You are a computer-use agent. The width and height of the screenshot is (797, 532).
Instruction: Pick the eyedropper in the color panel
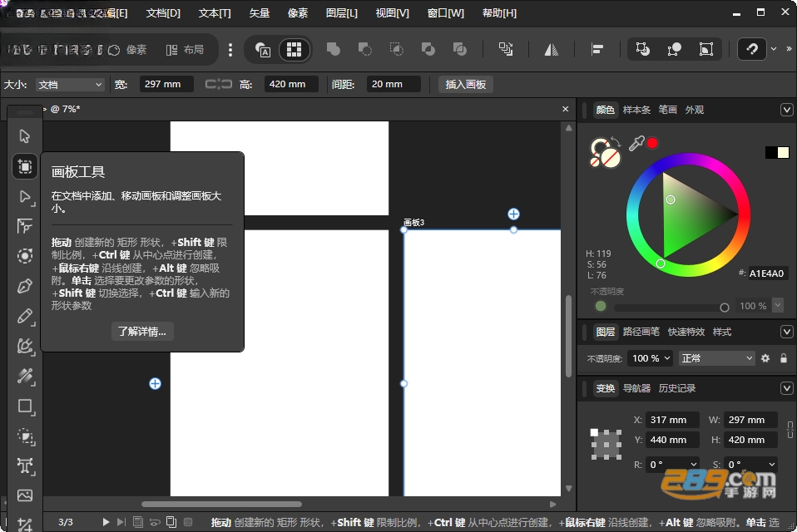(636, 144)
